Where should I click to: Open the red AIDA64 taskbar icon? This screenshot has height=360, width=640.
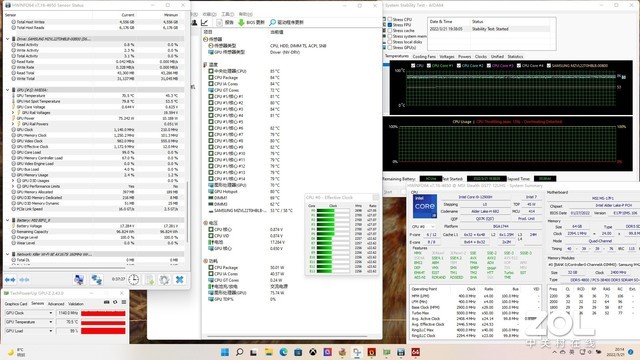pos(416,352)
